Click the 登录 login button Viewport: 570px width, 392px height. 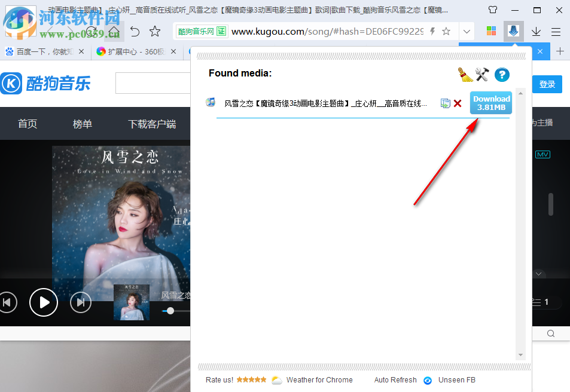point(547,84)
